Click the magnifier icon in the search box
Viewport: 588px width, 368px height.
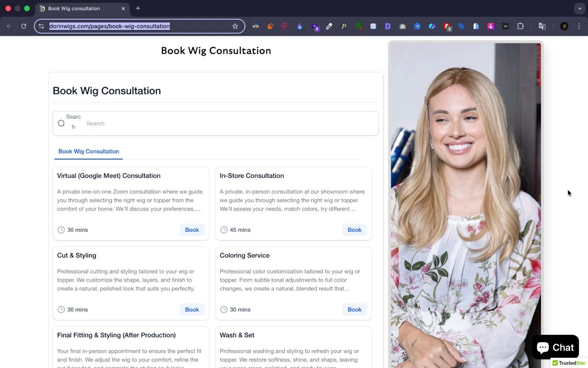(61, 123)
